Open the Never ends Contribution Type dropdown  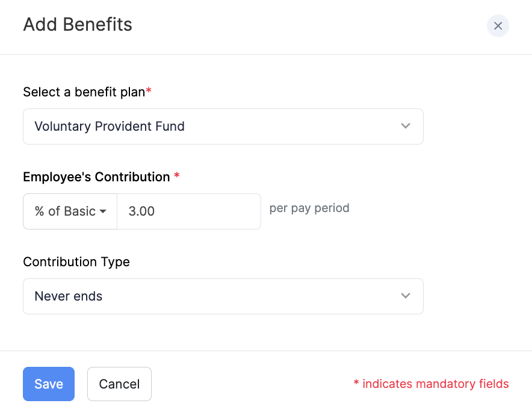223,296
